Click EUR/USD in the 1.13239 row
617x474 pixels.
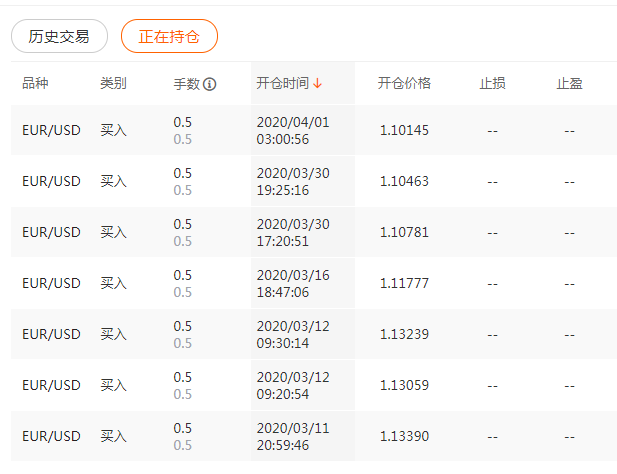tap(52, 334)
